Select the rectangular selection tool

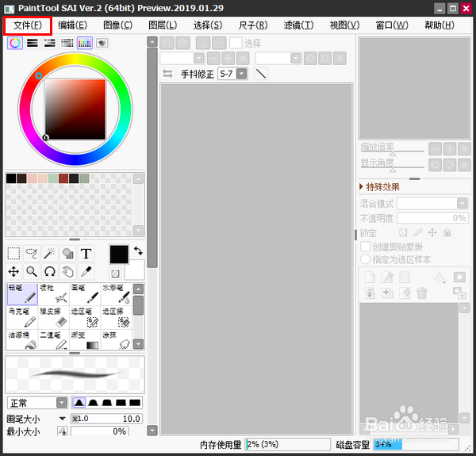[x=13, y=253]
